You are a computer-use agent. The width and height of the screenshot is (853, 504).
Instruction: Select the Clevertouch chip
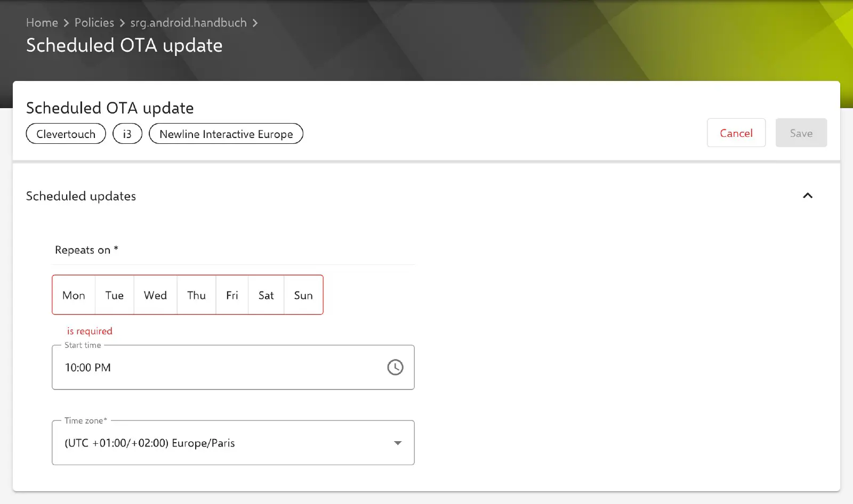coord(66,134)
